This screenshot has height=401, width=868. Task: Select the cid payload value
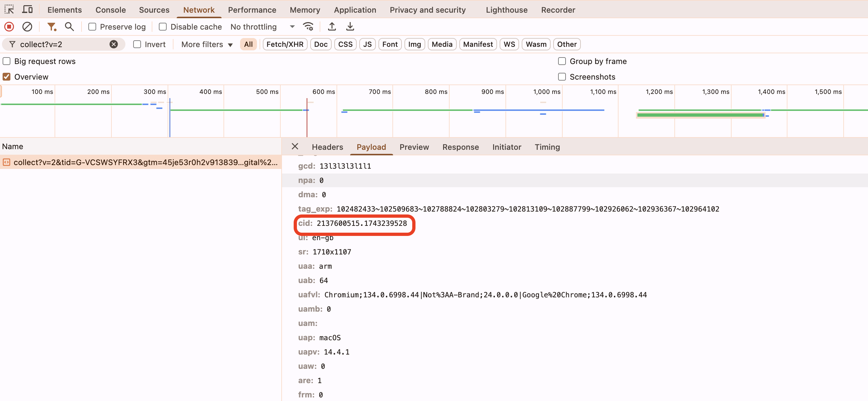[x=362, y=224]
